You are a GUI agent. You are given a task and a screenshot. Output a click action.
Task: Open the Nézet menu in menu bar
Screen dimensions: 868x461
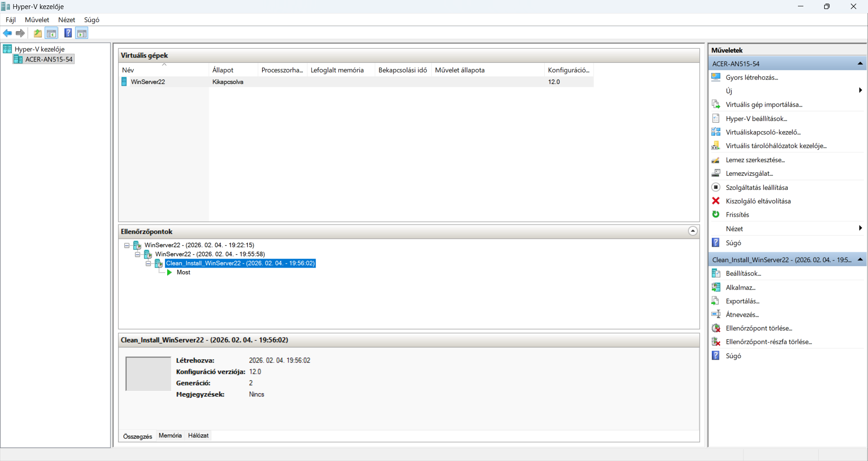coord(66,20)
